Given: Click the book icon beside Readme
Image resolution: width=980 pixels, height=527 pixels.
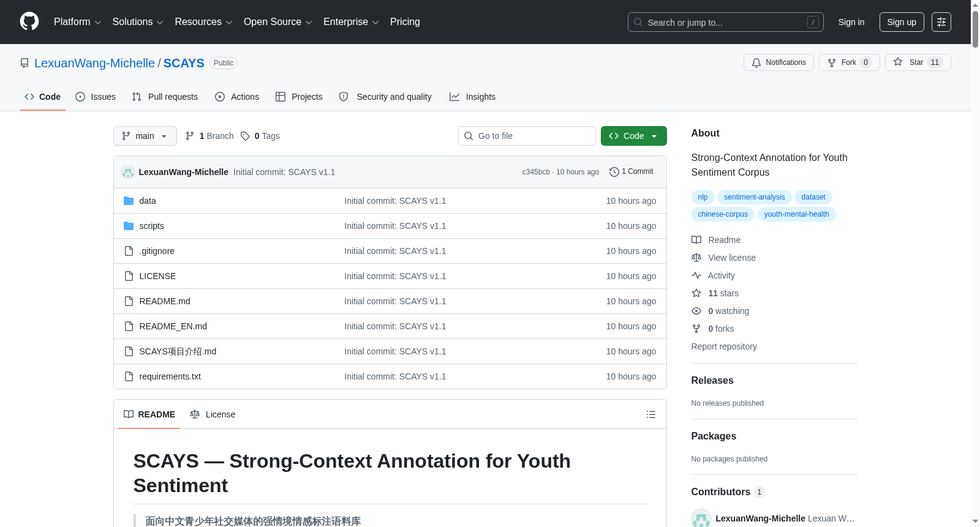Looking at the screenshot, I should point(696,240).
